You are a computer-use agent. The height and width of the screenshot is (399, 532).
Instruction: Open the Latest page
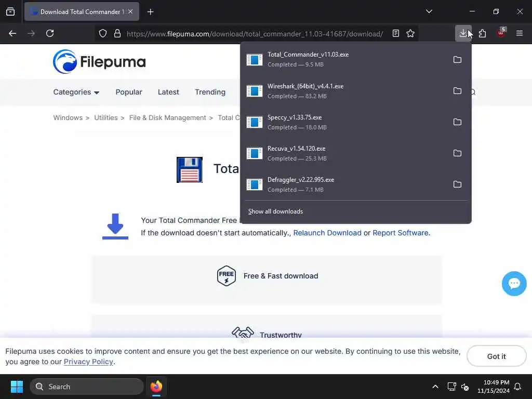pyautogui.click(x=168, y=92)
